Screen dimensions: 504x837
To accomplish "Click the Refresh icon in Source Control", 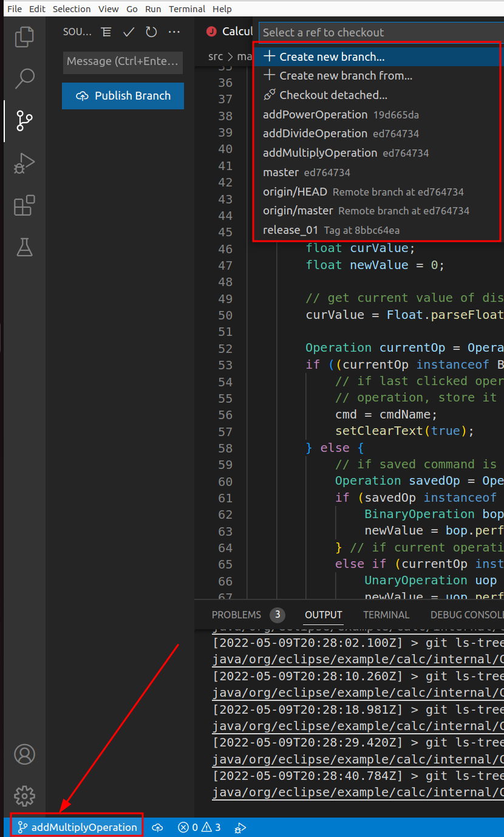I will (151, 32).
